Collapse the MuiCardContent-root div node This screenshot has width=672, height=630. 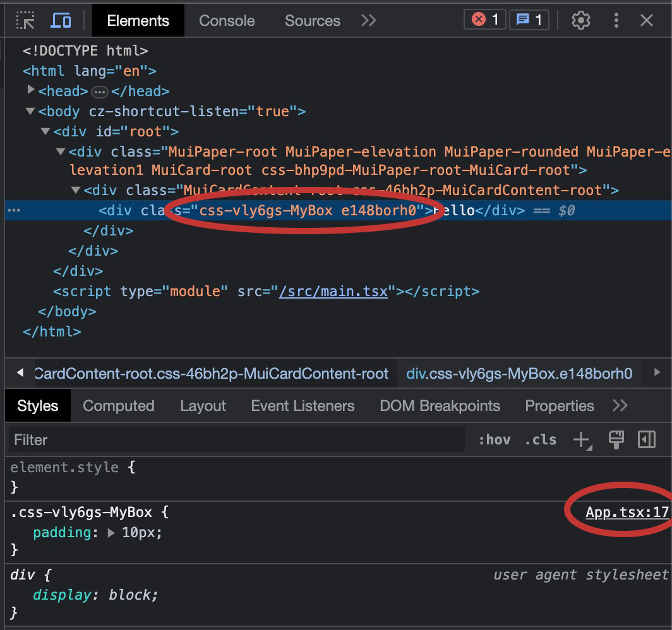tap(76, 190)
